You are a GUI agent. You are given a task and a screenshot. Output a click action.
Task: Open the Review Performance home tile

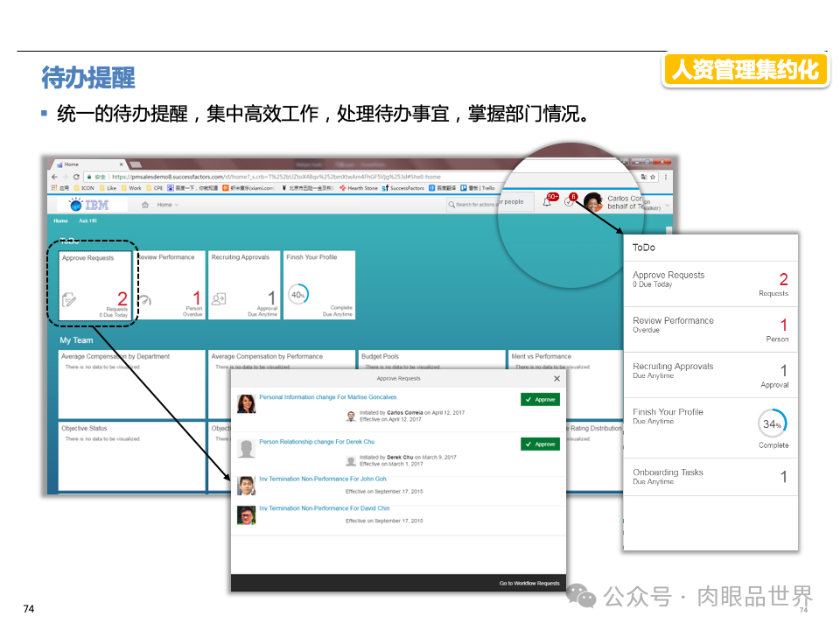(169, 285)
